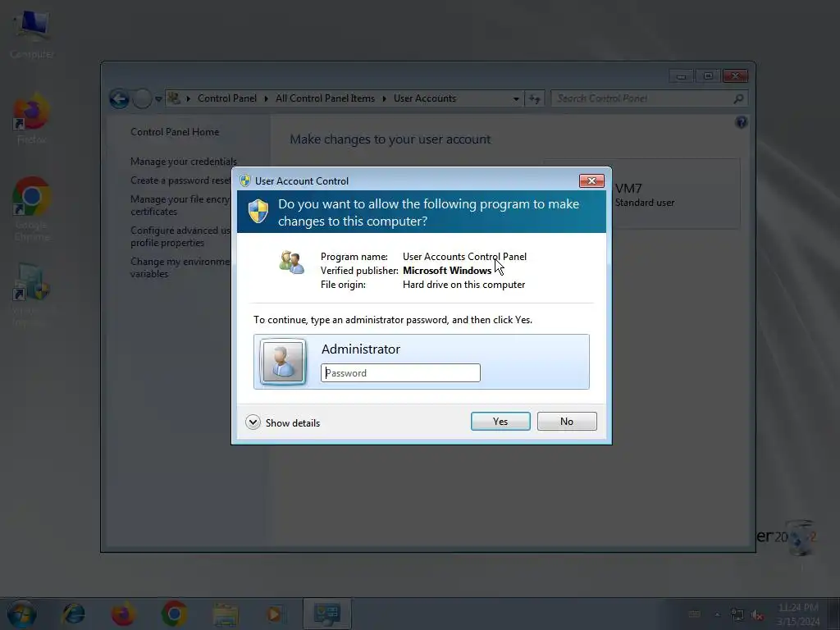Expand Show details chevron
Viewport: 840px width, 630px height.
(253, 422)
